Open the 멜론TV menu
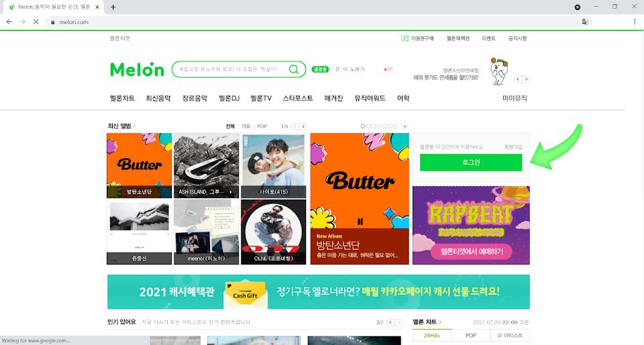Screen dimensions: 644x345 pyautogui.click(x=261, y=98)
